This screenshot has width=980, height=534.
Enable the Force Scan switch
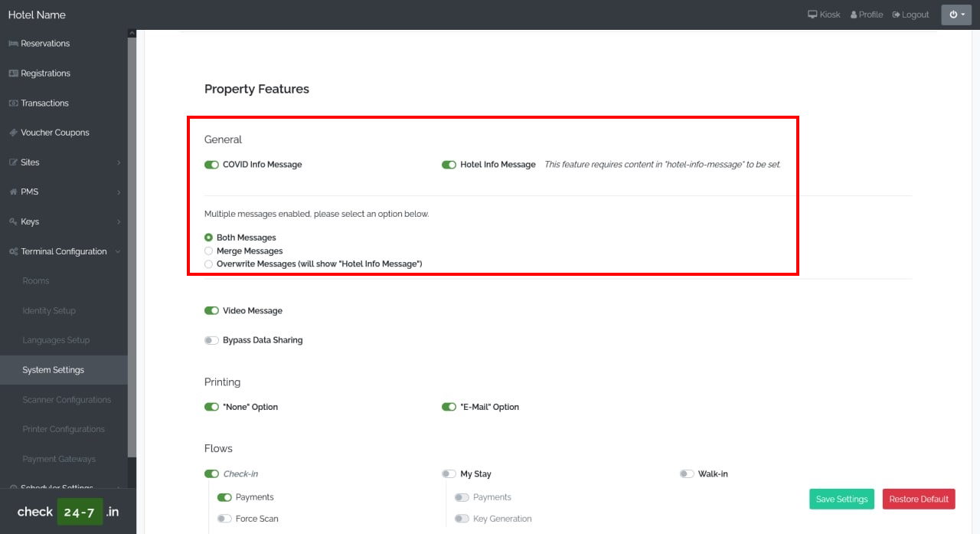(224, 519)
